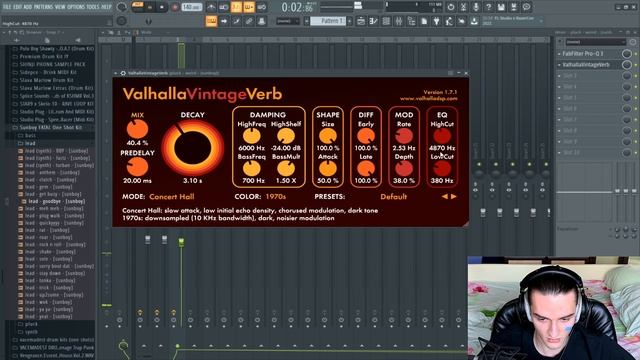Click the EQ HighCut knob at 4870 Hz
Image resolution: width=640 pixels, height=360 pixels.
click(x=442, y=136)
